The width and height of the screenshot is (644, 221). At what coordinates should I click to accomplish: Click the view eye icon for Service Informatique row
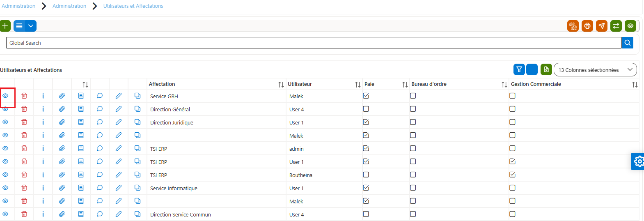click(x=5, y=188)
